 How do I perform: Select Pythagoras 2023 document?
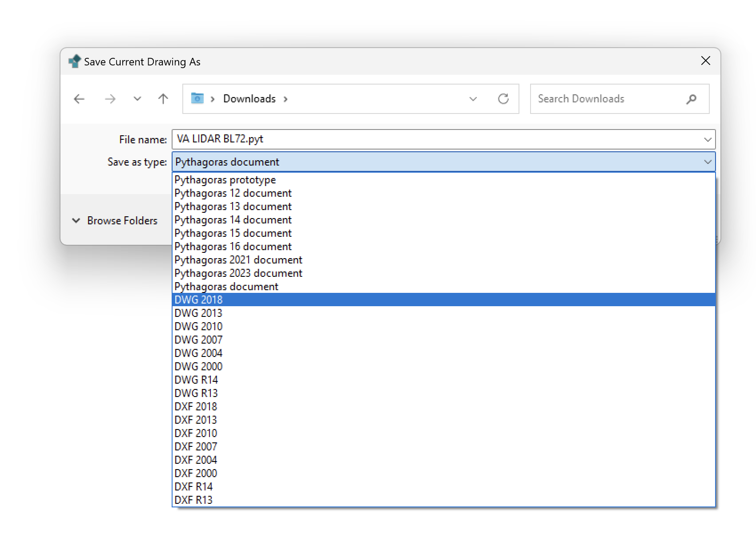coord(444,273)
